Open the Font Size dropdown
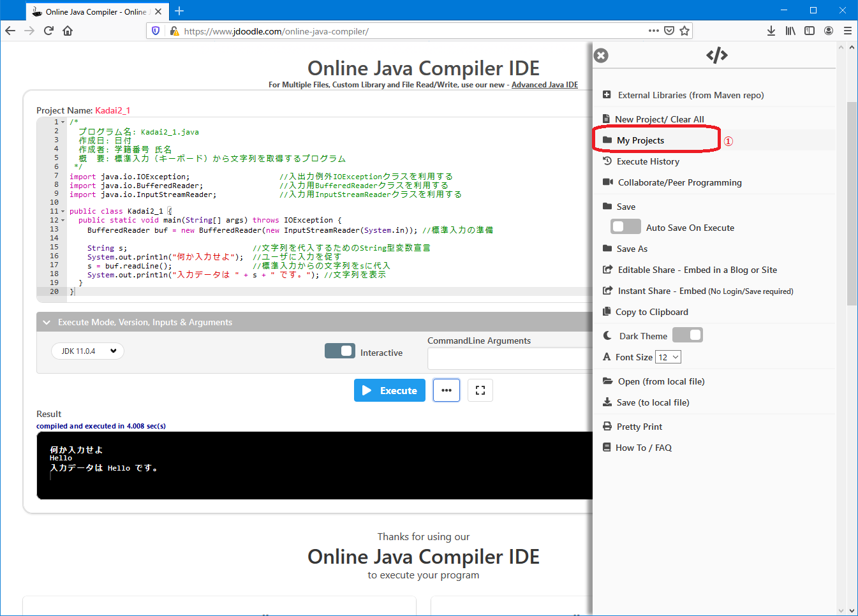858x616 pixels. (x=668, y=357)
